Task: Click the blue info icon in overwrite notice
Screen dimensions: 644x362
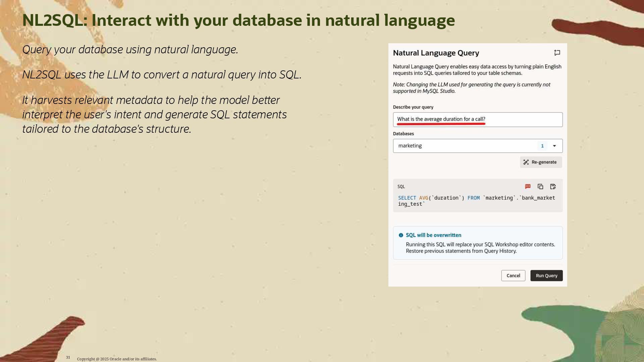Action: tap(401, 235)
